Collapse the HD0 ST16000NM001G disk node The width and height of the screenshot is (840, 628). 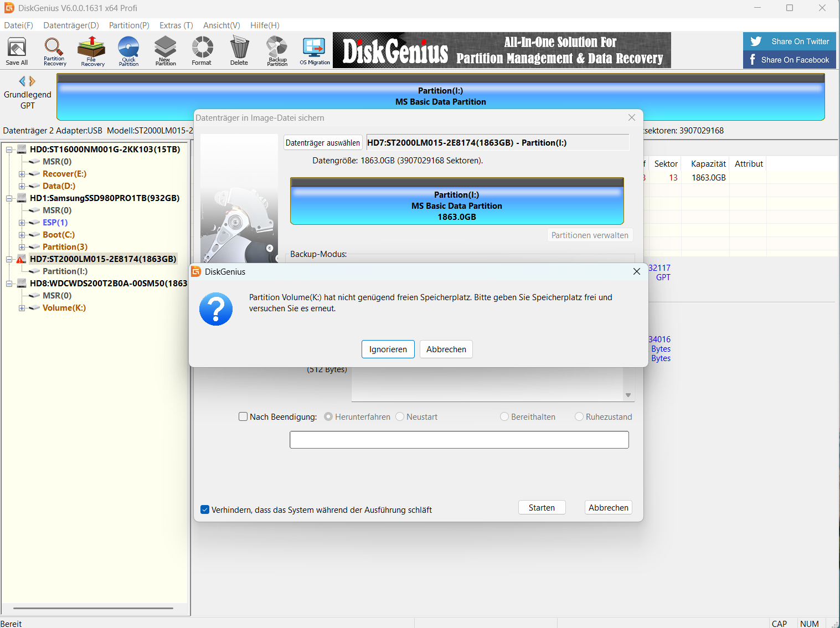9,150
